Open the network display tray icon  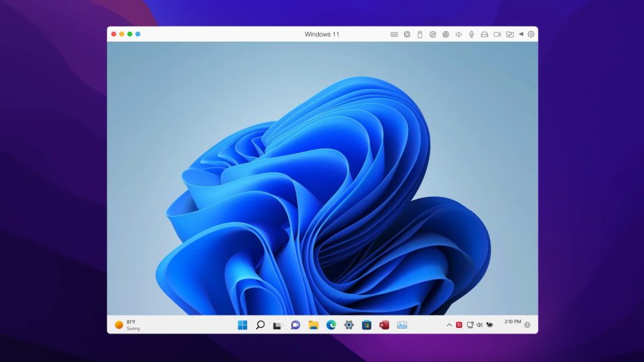click(470, 325)
